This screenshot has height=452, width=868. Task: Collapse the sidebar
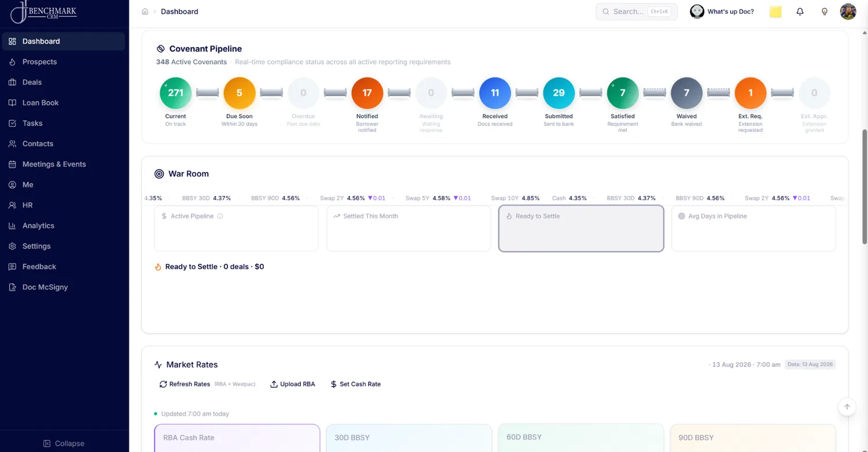(64, 443)
